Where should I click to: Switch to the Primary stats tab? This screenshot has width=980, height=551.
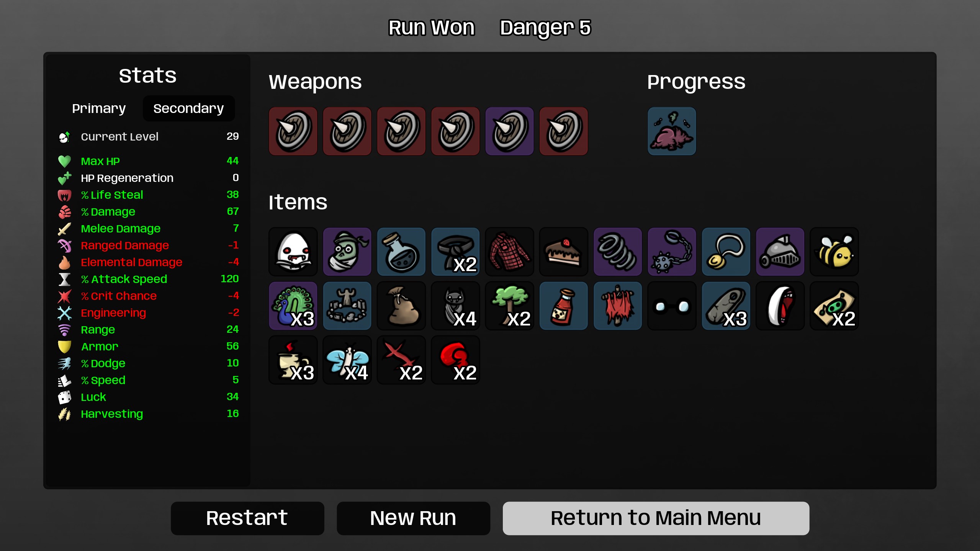[99, 108]
